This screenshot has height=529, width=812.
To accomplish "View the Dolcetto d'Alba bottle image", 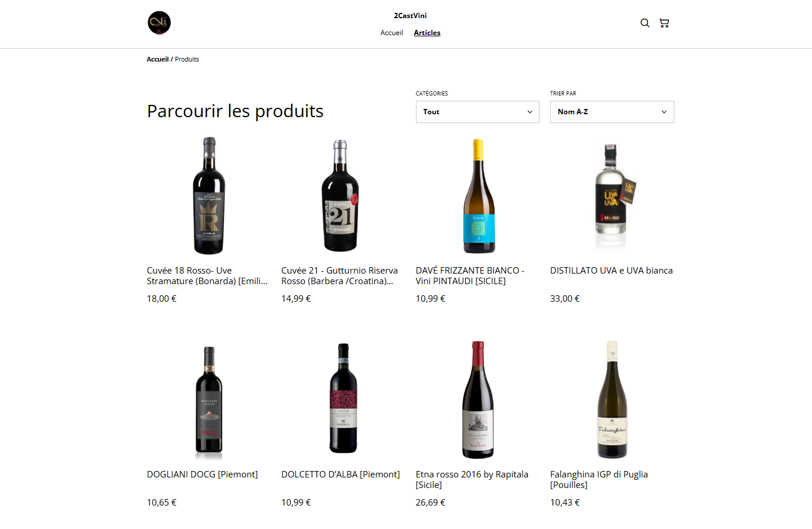I will point(343,398).
